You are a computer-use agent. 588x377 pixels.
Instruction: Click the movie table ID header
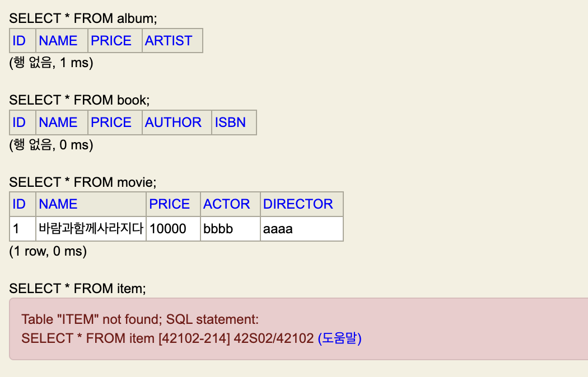(19, 204)
